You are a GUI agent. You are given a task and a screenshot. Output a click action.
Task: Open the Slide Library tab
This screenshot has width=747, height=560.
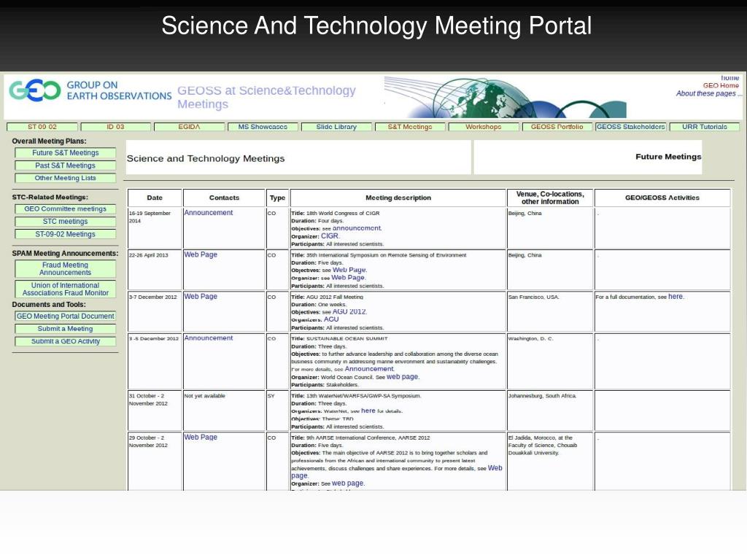[x=336, y=127]
